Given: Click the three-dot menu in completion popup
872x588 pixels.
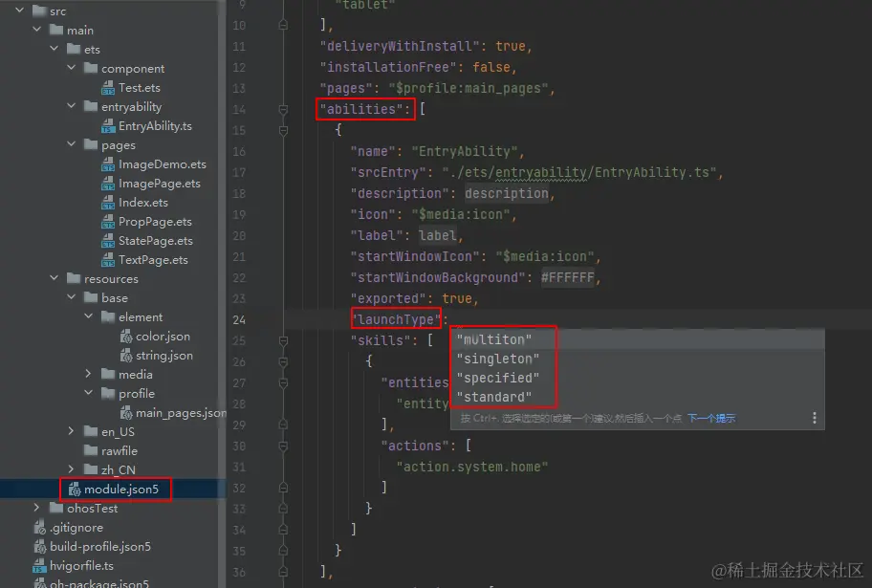Looking at the screenshot, I should (x=815, y=418).
